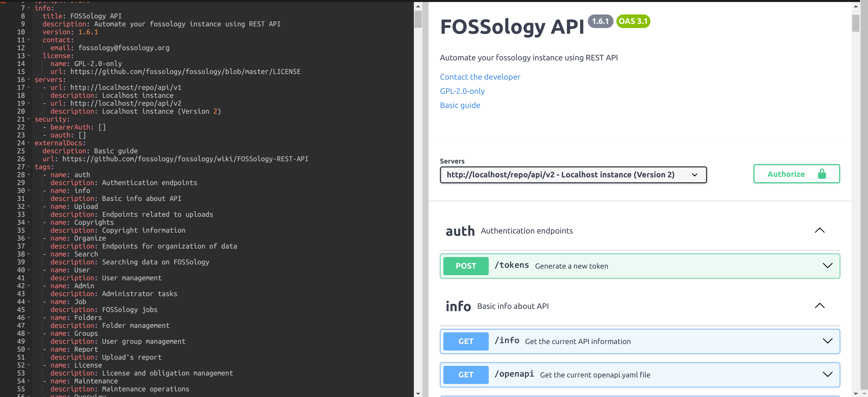Click the Authorize lock button

[x=796, y=174]
